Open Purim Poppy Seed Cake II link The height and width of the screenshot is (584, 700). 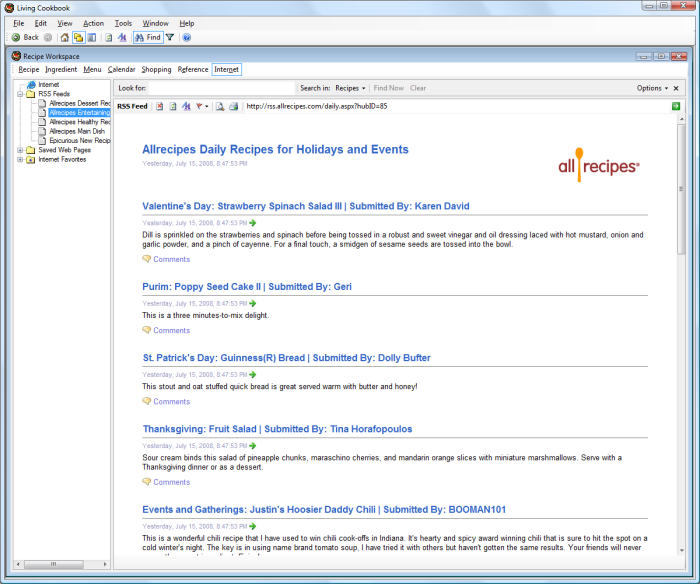tap(247, 287)
